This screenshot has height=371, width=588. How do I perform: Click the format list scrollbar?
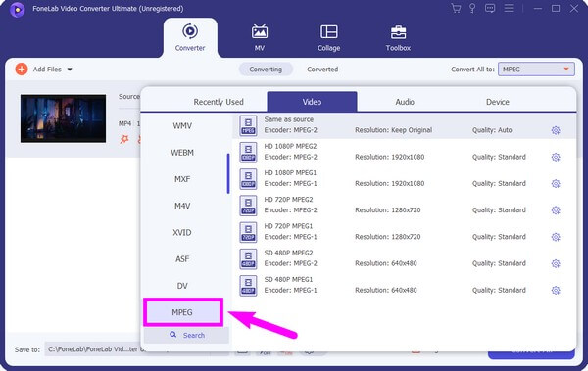pos(228,173)
